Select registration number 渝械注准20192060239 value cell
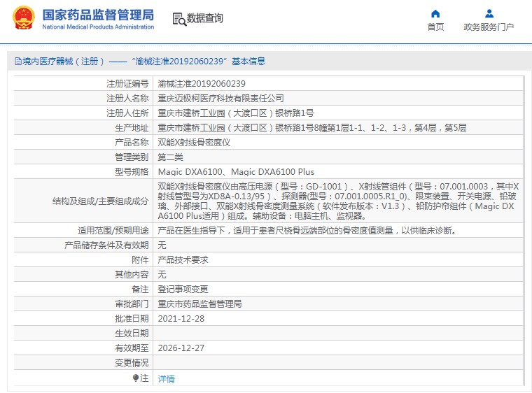Image resolution: width=532 pixels, height=393 pixels. pos(202,84)
